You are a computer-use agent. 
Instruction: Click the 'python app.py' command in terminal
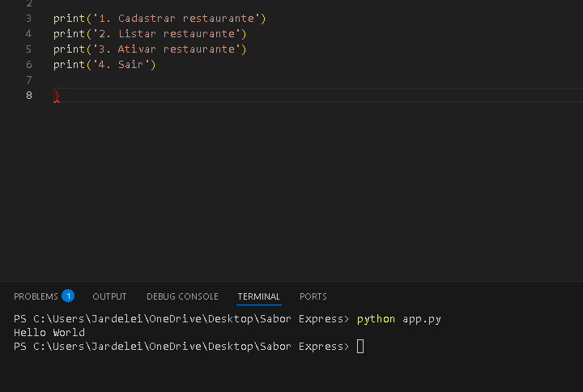[x=398, y=319]
